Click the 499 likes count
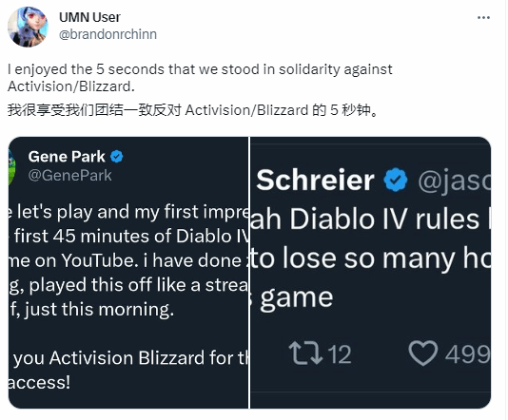The width and height of the screenshot is (508, 420). click(467, 354)
